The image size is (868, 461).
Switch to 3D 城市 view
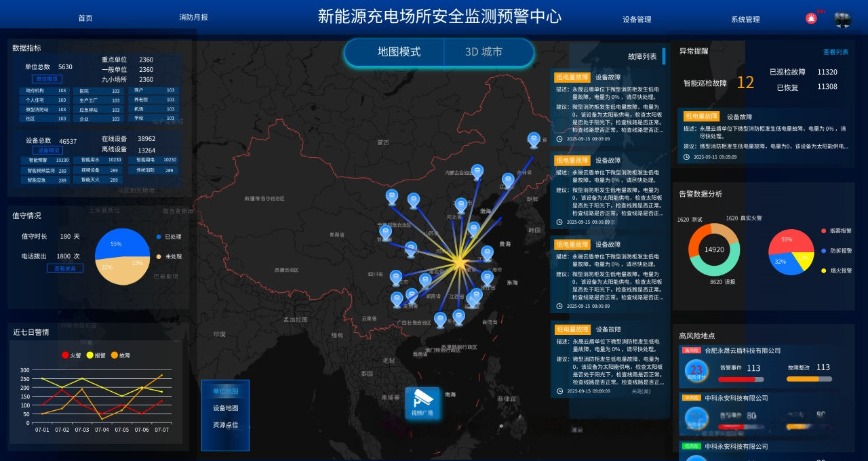484,52
